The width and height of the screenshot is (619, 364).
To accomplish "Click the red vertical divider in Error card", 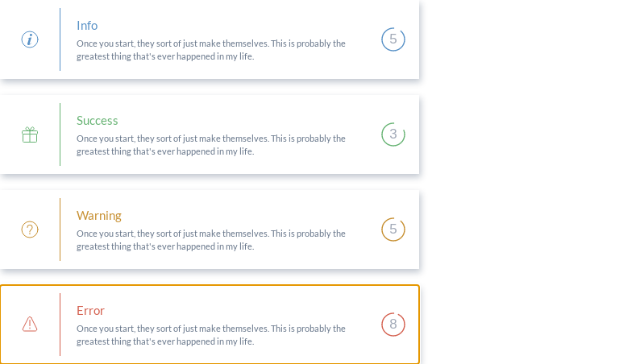I will (60, 325).
